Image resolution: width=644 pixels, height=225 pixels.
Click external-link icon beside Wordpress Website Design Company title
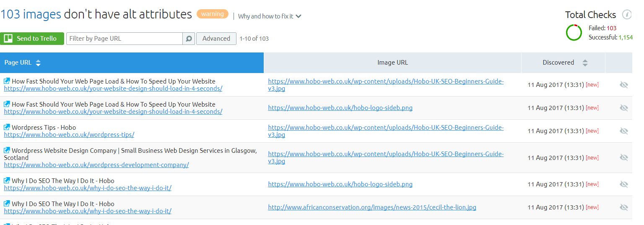coord(7,150)
